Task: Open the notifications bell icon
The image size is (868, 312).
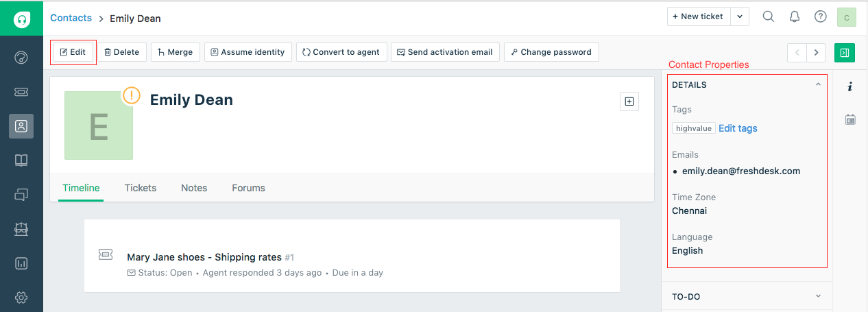Action: (795, 16)
